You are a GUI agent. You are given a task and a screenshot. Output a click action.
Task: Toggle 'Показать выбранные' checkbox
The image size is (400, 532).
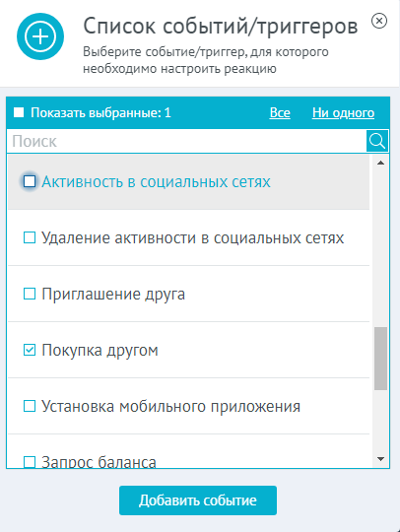(x=19, y=112)
